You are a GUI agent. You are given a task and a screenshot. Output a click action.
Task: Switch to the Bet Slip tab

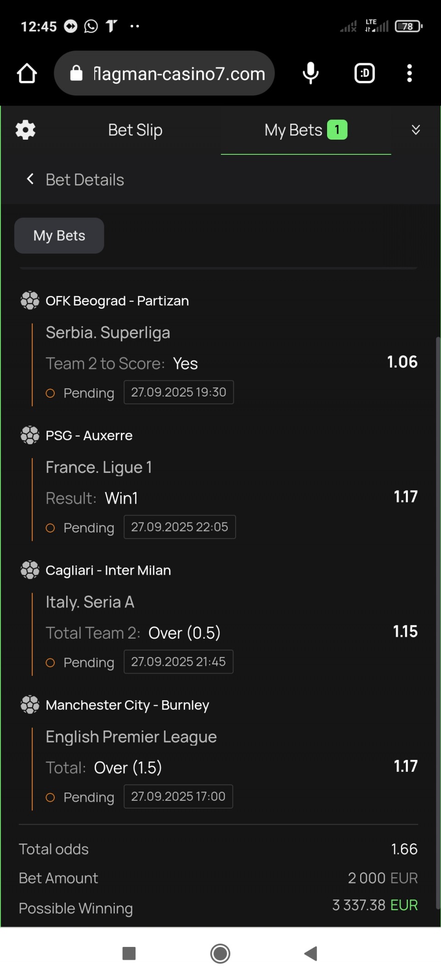(135, 130)
